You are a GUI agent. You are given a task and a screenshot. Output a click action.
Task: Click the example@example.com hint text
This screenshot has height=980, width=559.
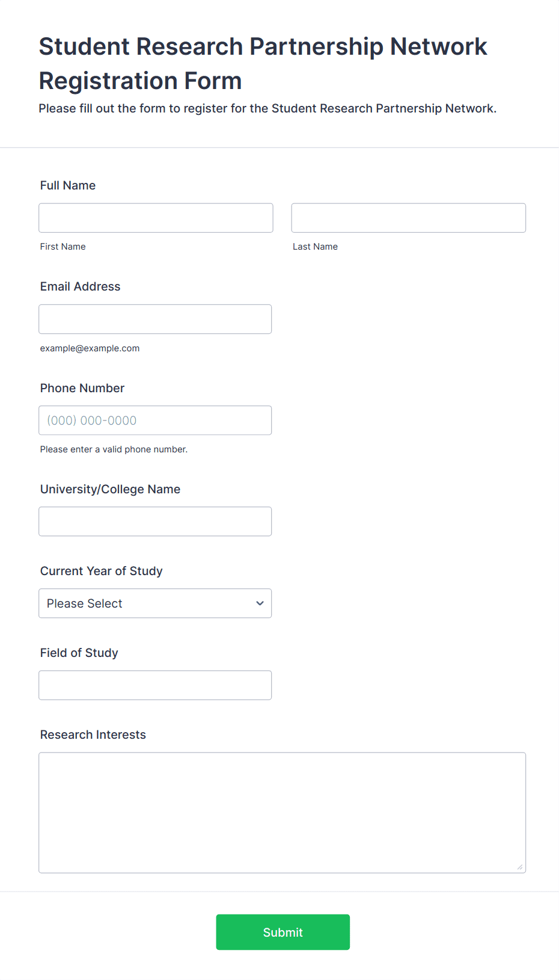90,348
